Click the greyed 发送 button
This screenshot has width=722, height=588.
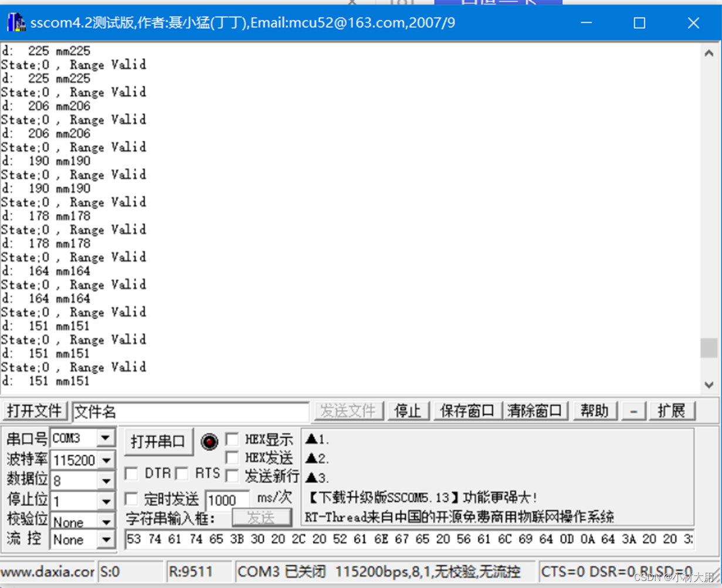[x=262, y=518]
